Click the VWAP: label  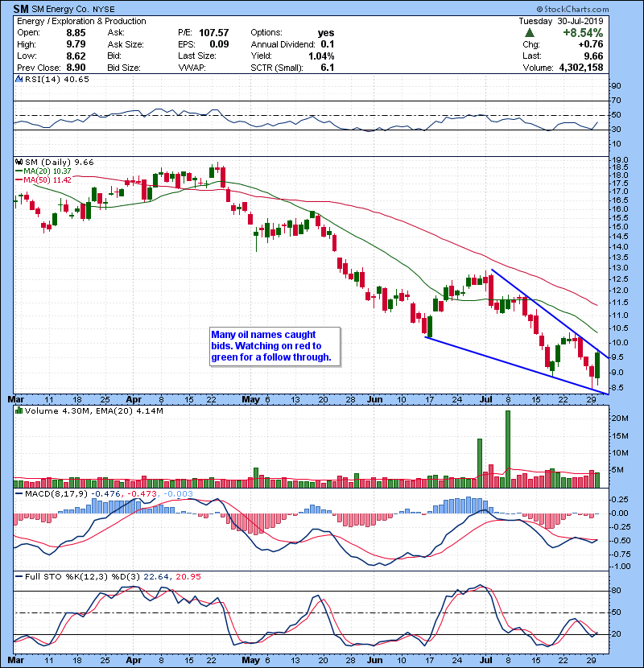point(192,68)
